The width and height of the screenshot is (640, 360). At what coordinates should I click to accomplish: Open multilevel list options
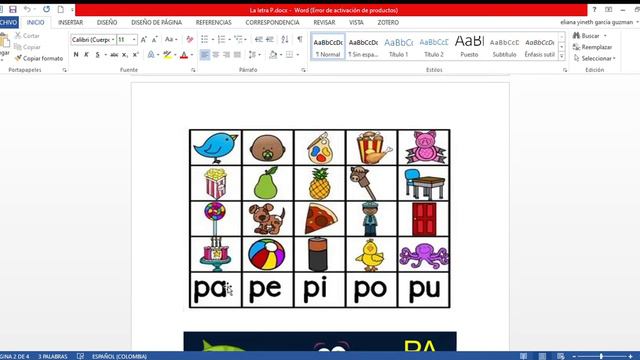click(x=238, y=40)
